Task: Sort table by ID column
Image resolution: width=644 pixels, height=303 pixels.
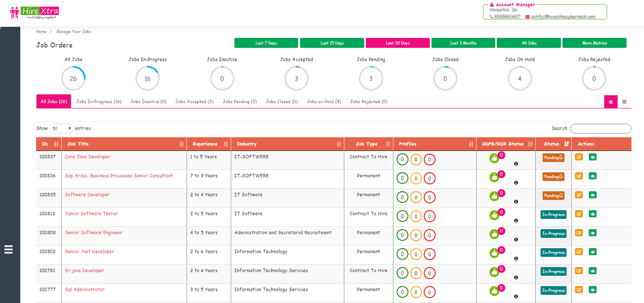Action: tap(49, 144)
